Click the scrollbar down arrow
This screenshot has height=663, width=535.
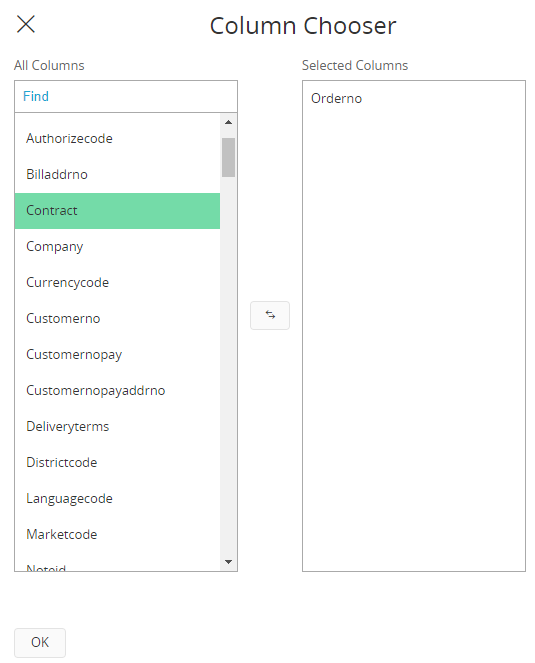pos(228,562)
